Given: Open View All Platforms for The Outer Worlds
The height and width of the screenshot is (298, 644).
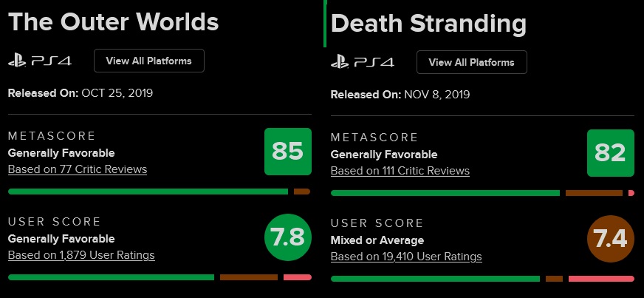Looking at the screenshot, I should [x=149, y=61].
